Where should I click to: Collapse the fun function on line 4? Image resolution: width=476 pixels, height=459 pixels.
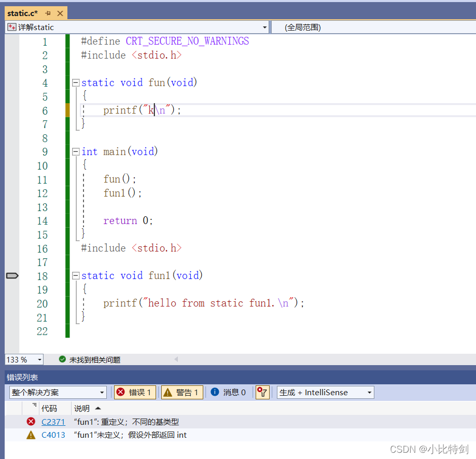[76, 82]
